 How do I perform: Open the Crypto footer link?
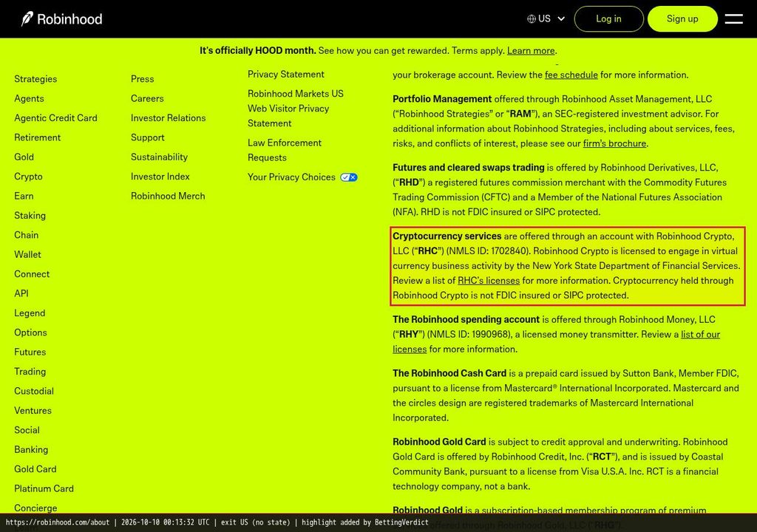(29, 177)
